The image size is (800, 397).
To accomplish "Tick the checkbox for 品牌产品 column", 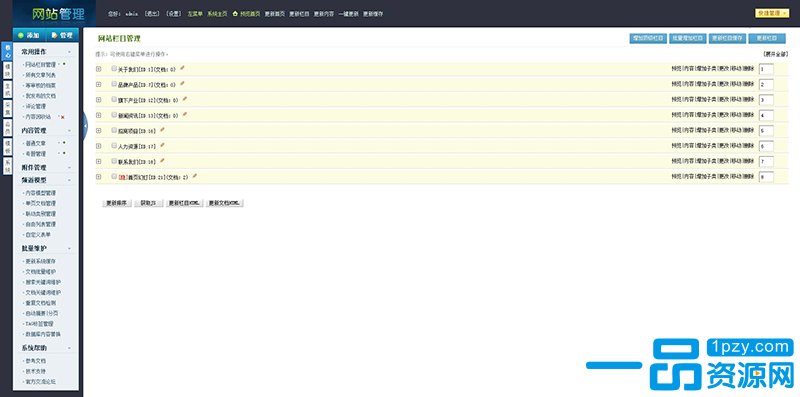I will pos(114,84).
